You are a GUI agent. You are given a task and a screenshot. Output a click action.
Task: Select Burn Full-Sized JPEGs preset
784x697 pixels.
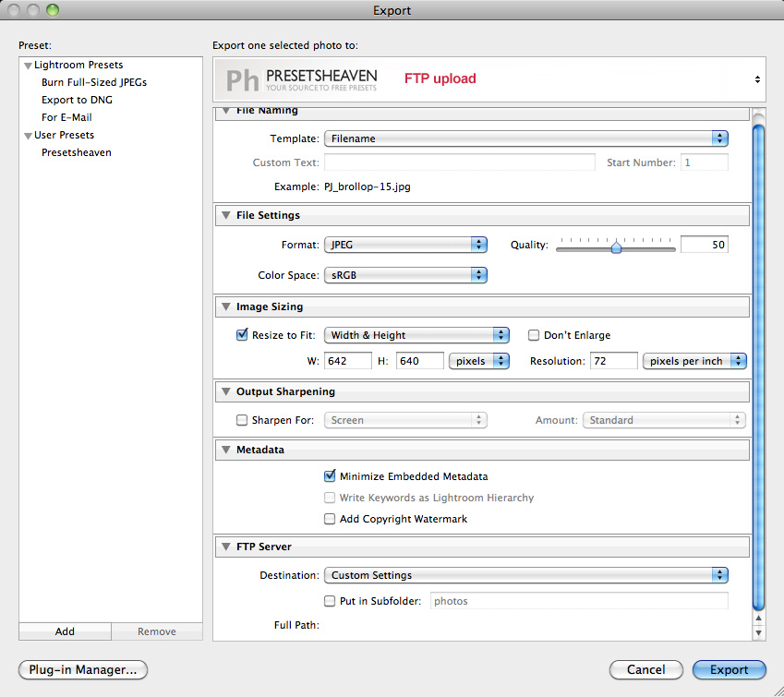click(x=94, y=82)
